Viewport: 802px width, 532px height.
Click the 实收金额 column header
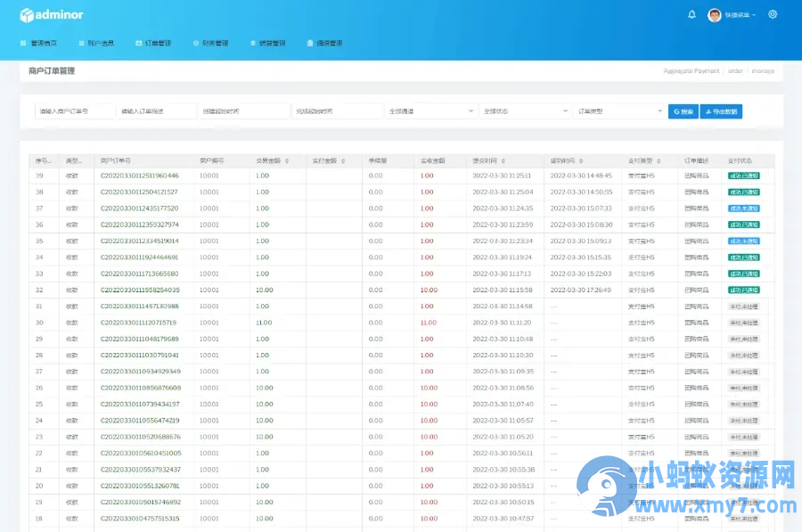433,160
